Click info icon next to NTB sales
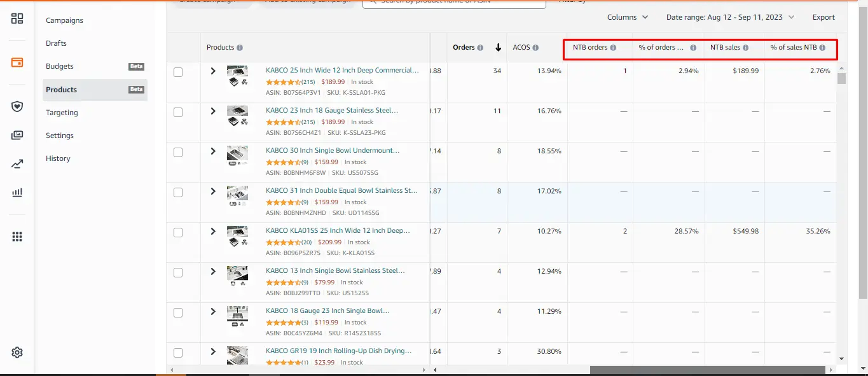The image size is (868, 376). (x=745, y=48)
